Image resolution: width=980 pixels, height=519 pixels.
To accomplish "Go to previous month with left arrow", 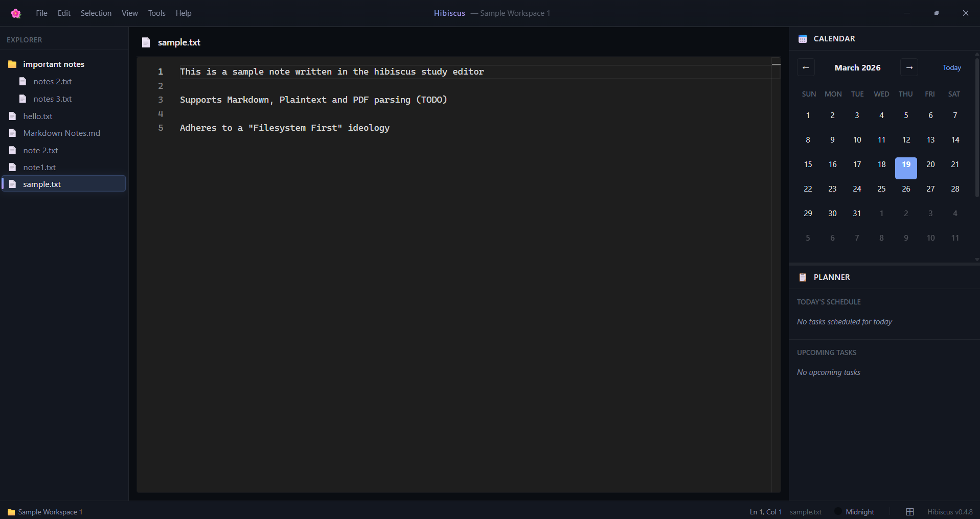I will [806, 67].
